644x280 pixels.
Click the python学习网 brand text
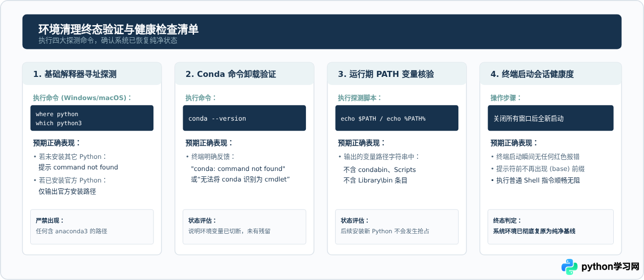[x=610, y=267]
